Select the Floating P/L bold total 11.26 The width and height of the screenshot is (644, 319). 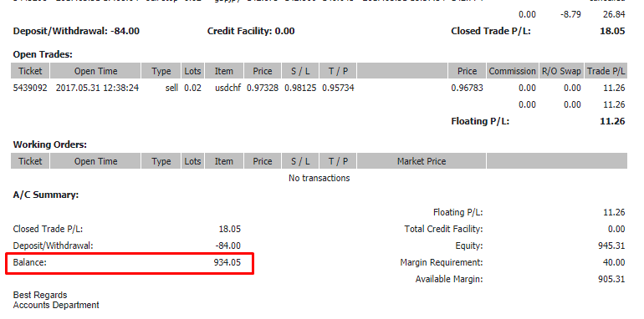click(611, 121)
